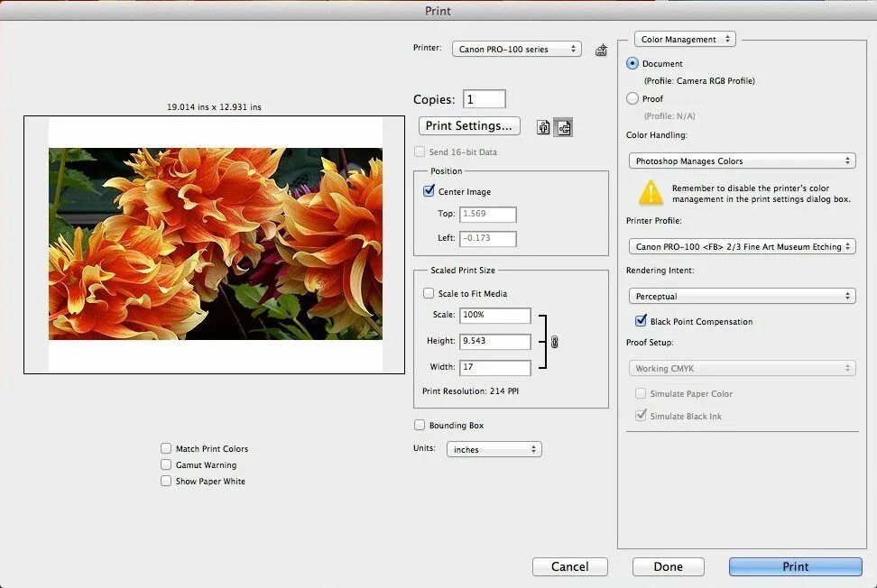The height and width of the screenshot is (588, 877).
Task: Check Match Print Colors option
Action: (x=165, y=448)
